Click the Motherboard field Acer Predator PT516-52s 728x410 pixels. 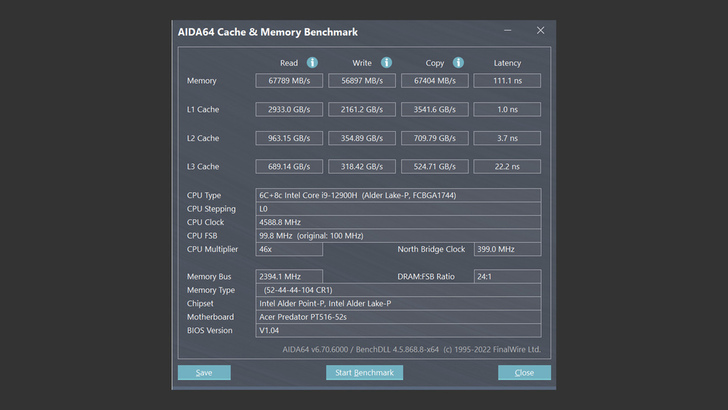tap(398, 316)
